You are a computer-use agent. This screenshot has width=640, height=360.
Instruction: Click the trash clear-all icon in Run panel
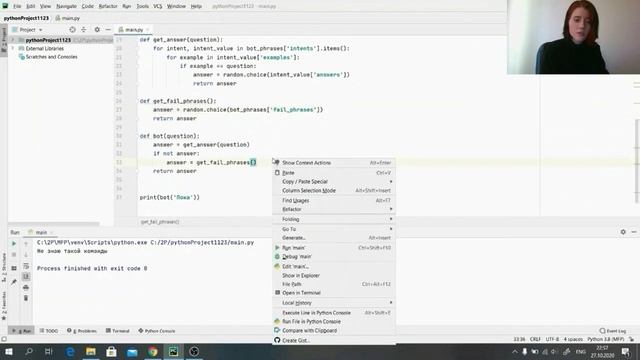[x=26, y=298]
